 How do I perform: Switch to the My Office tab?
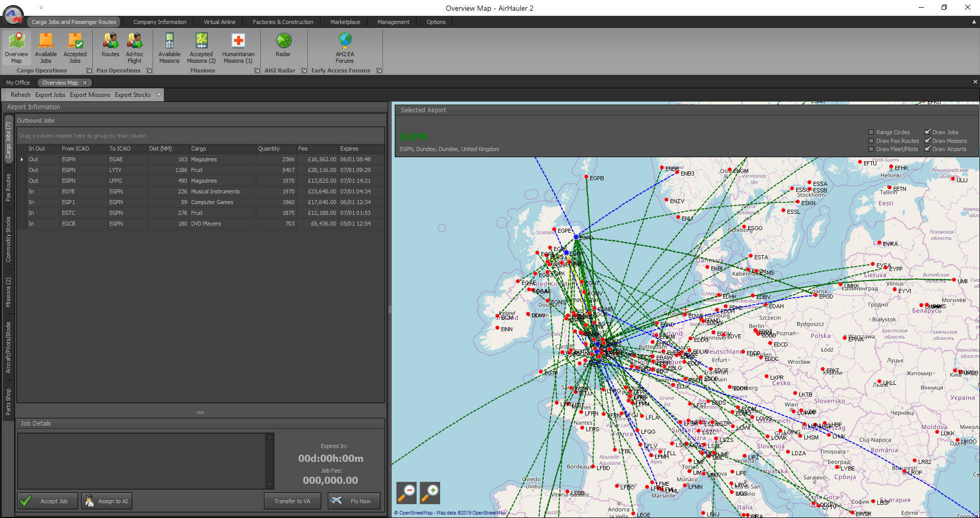pos(18,83)
